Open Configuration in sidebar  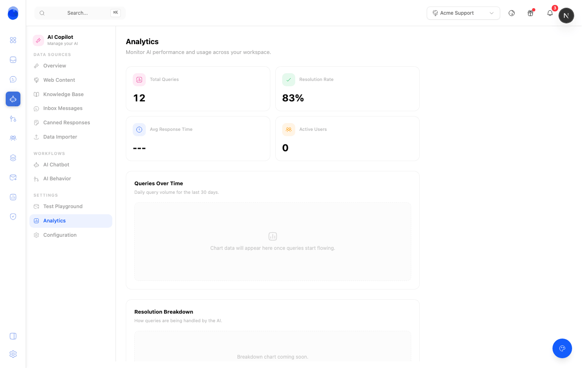click(71, 235)
